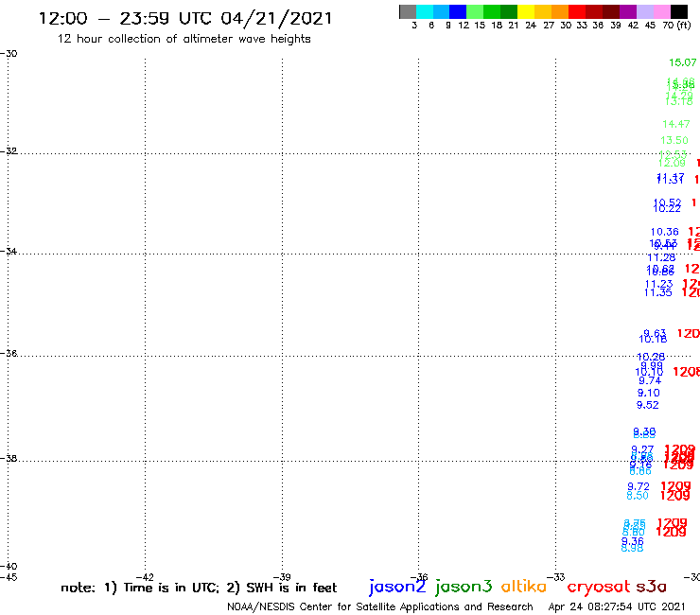Image resolution: width=700 pixels, height=615 pixels.
Task: Click the latitude axis label -40
Action: (x=9, y=567)
